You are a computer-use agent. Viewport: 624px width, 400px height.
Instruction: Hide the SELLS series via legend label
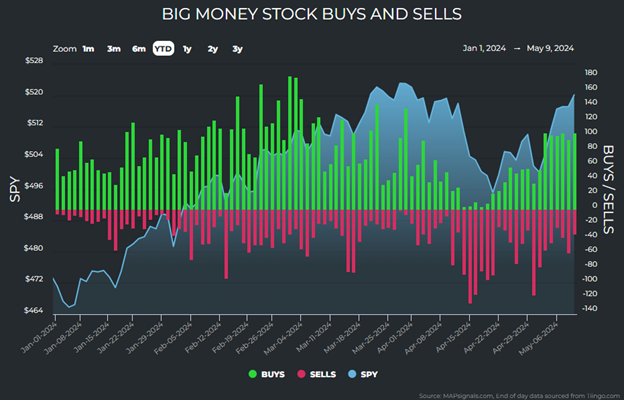pos(325,374)
